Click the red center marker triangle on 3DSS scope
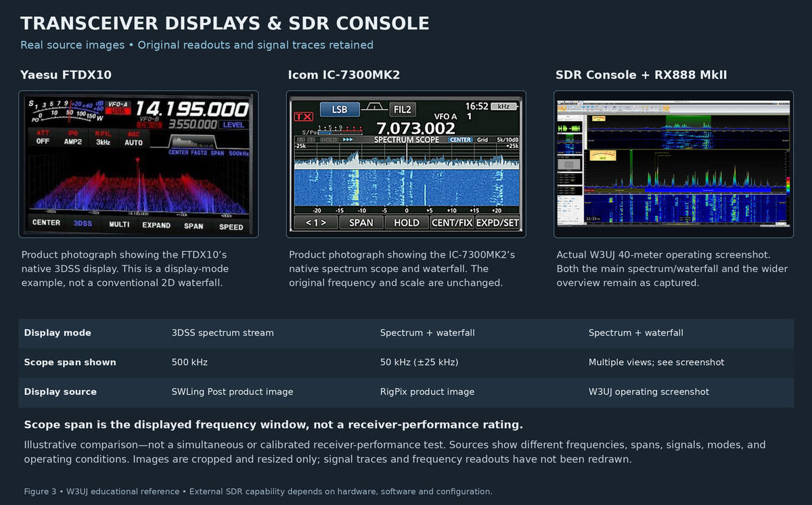This screenshot has height=505, width=812. pos(137,160)
